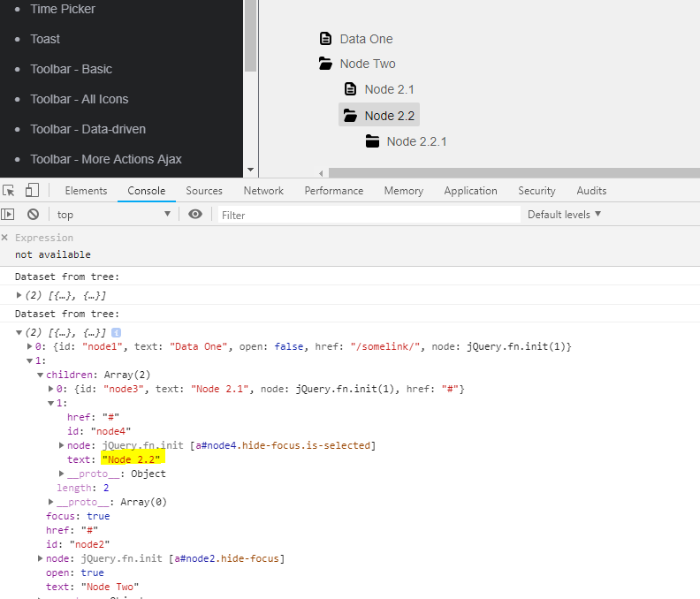
Task: Open the Sources tab
Action: click(x=204, y=191)
